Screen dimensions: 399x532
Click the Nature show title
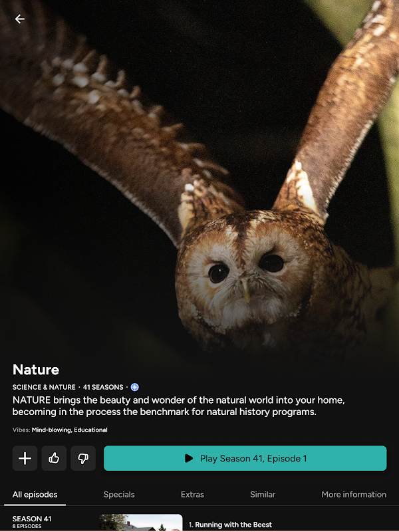tap(36, 370)
